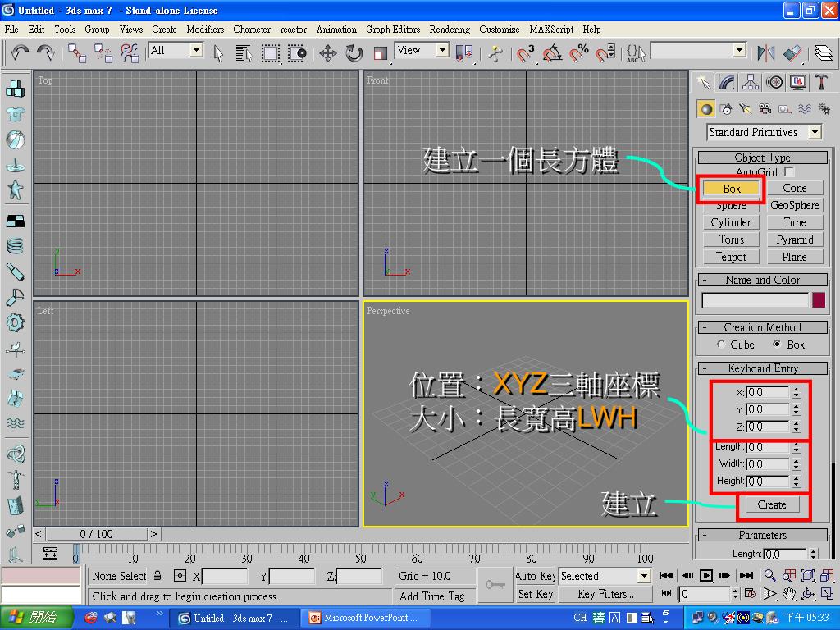Viewport: 840px width, 630px height.
Task: Select the Select and Link tool
Action: pos(77,52)
